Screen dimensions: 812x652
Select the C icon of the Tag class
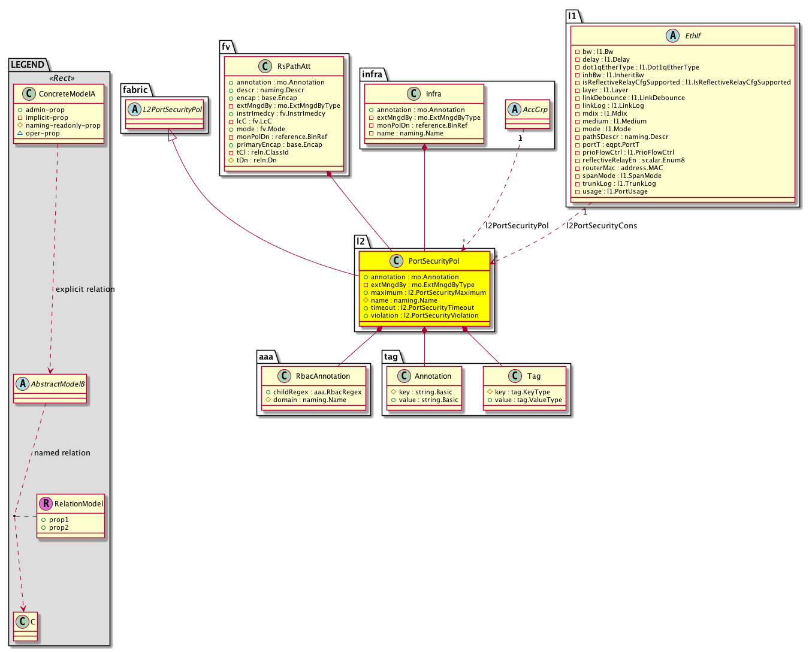514,376
